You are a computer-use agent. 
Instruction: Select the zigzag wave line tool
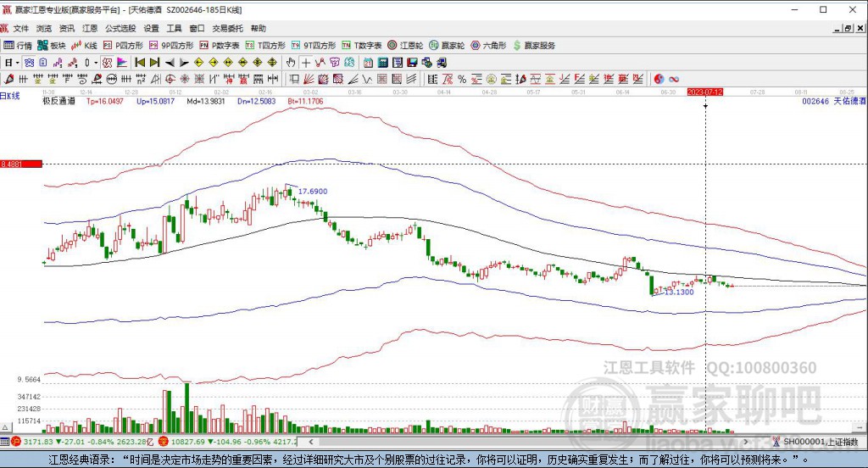pyautogui.click(x=366, y=79)
